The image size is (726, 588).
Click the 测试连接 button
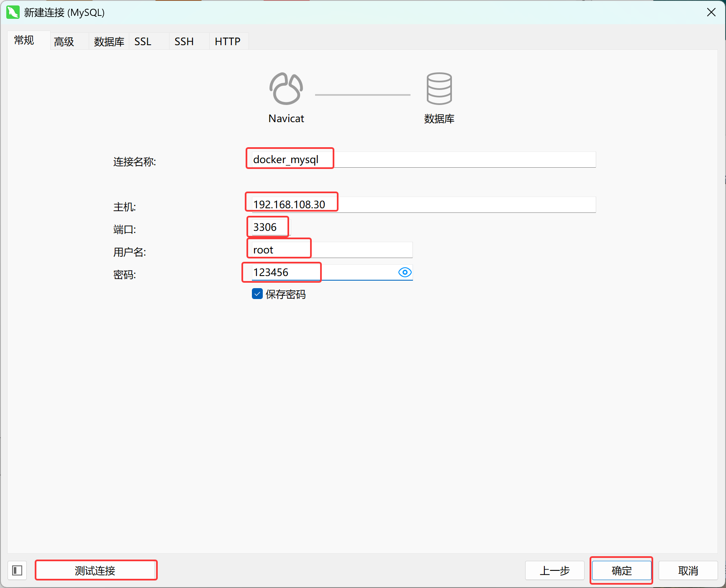point(96,570)
